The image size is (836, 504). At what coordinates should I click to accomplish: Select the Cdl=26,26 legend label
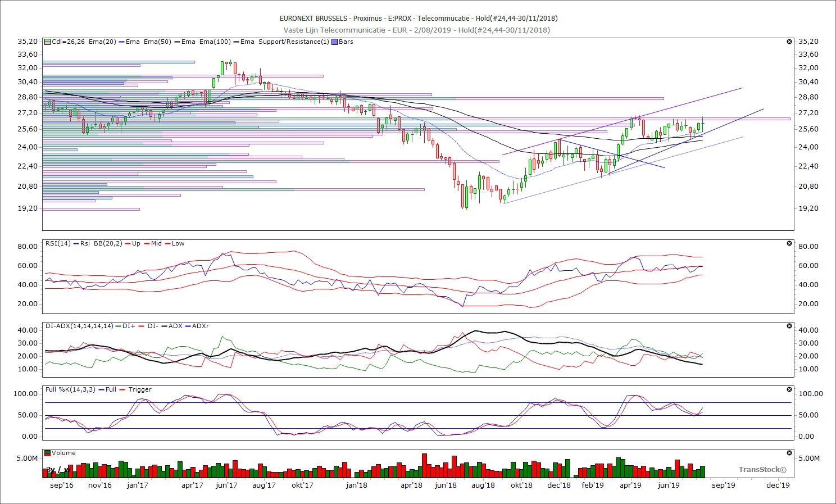pyautogui.click(x=68, y=42)
